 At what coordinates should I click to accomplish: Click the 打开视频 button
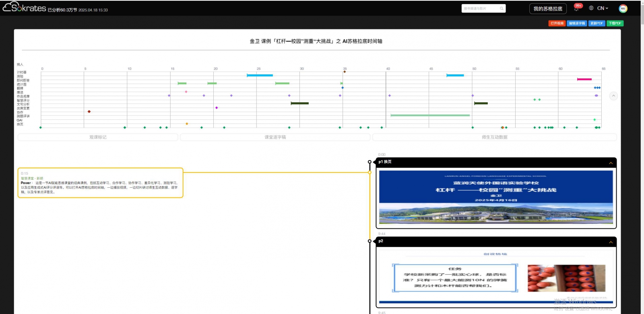coord(557,23)
